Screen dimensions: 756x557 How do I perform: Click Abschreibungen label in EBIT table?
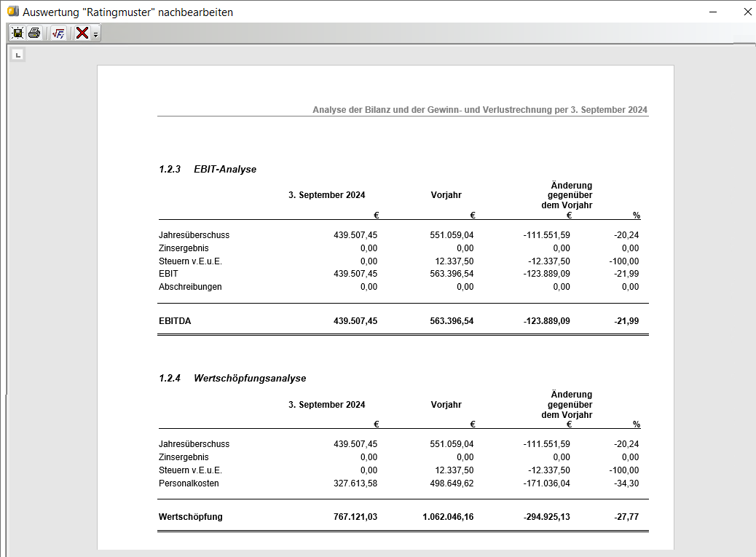(x=190, y=287)
